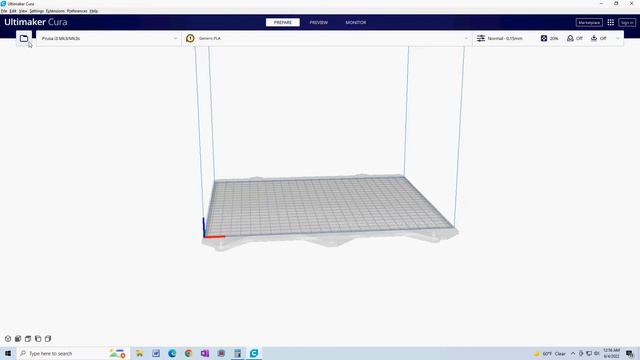The width and height of the screenshot is (640, 360).
Task: Click the Open File folder icon
Action: click(24, 38)
